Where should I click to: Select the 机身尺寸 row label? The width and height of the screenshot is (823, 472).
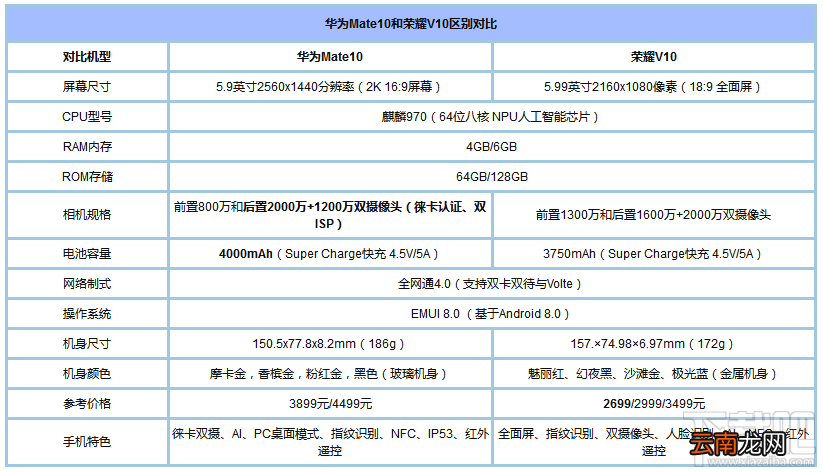click(x=87, y=343)
